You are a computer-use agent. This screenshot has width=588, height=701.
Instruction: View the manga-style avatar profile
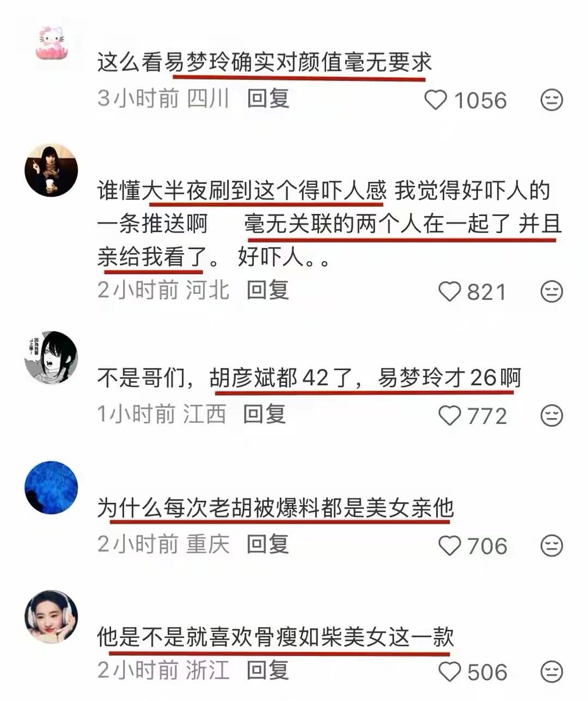[52, 357]
